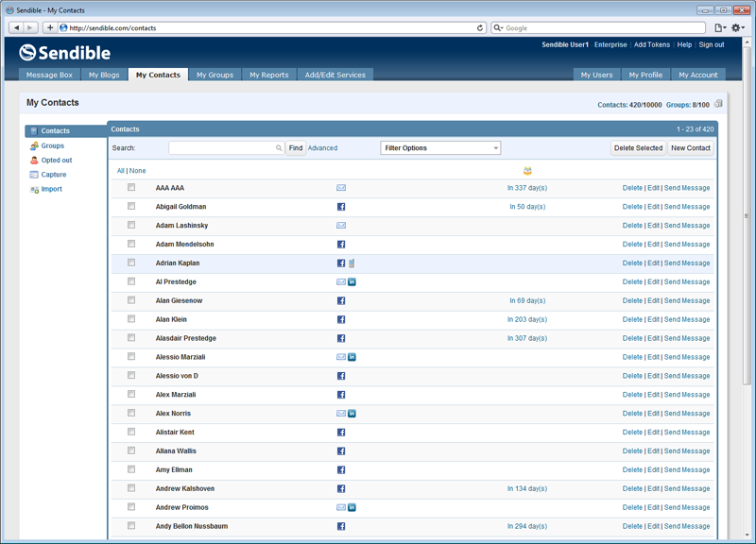
Task: Click Facebook icon for Adam Mendelsohn
Action: [x=341, y=245]
